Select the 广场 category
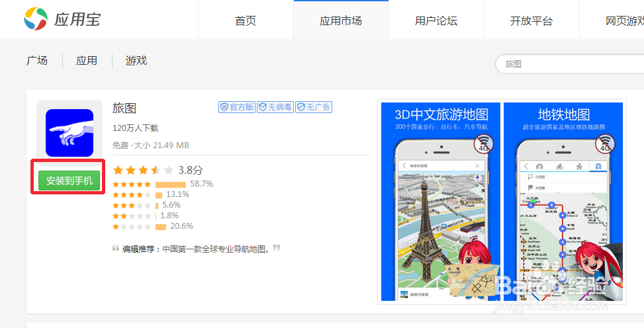 (37, 61)
